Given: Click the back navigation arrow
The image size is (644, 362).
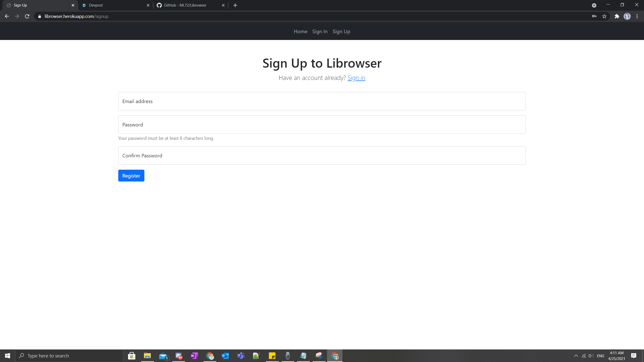Looking at the screenshot, I should coord(7,16).
